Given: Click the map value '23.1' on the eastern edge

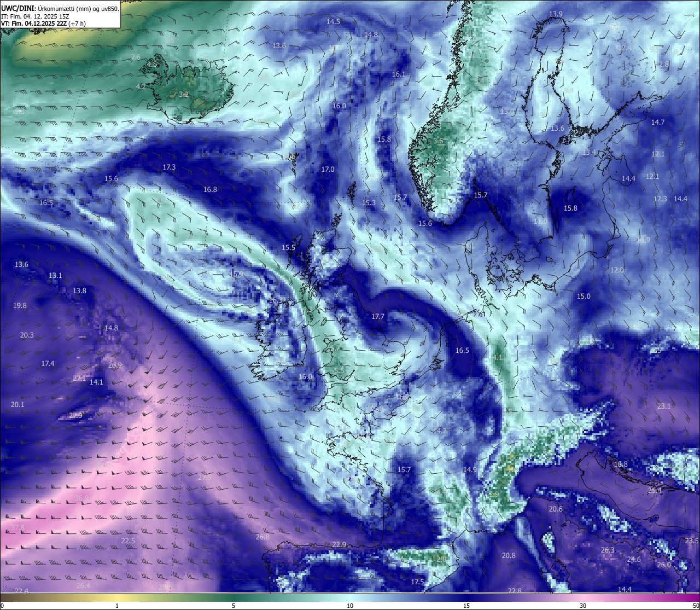Looking at the screenshot, I should (x=664, y=406).
